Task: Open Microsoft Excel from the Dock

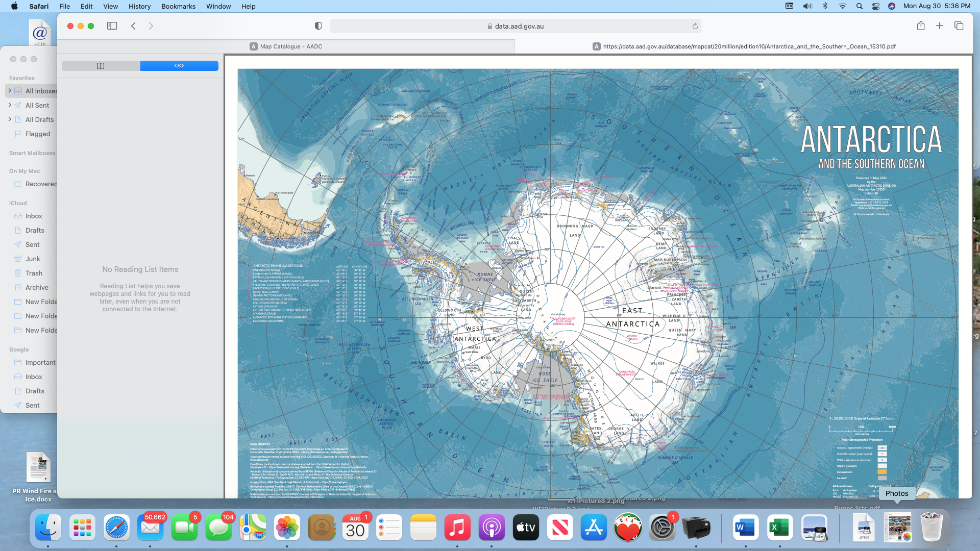Action: tap(779, 528)
